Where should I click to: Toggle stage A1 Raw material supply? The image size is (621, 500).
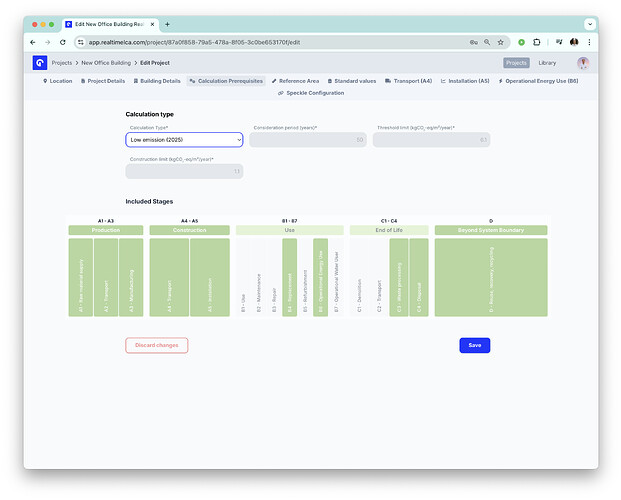pyautogui.click(x=81, y=277)
